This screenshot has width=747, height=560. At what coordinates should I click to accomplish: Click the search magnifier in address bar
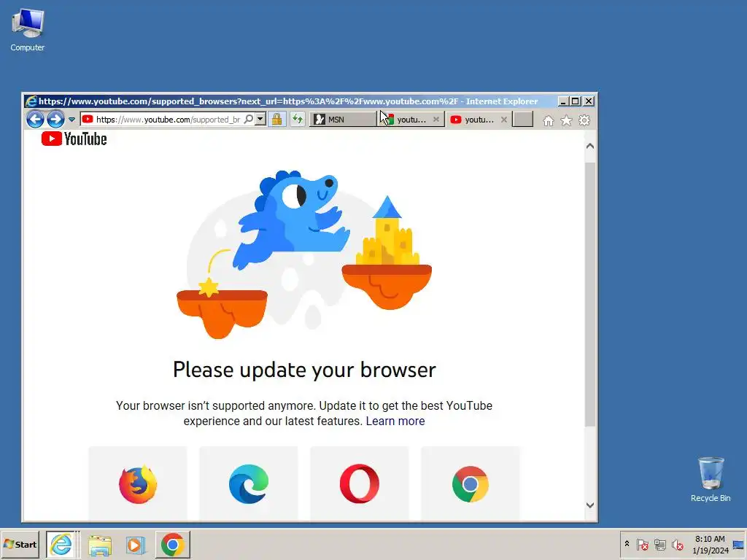(249, 119)
